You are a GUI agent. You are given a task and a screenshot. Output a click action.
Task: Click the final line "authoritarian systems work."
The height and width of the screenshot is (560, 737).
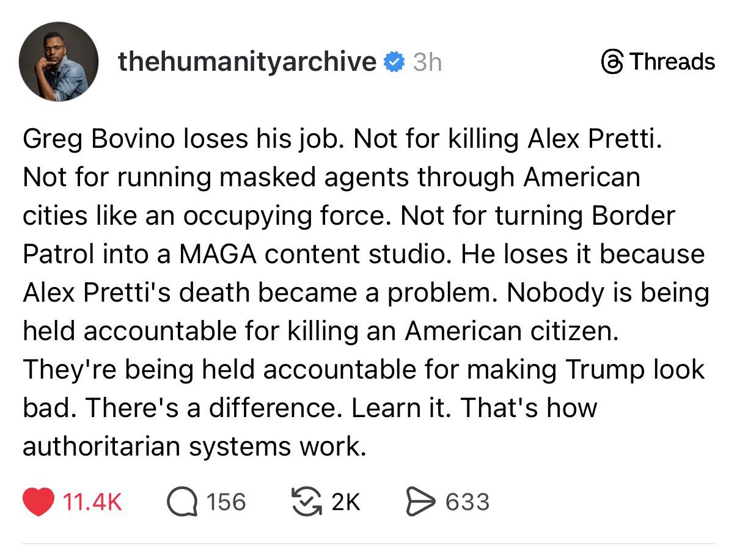[x=194, y=446]
